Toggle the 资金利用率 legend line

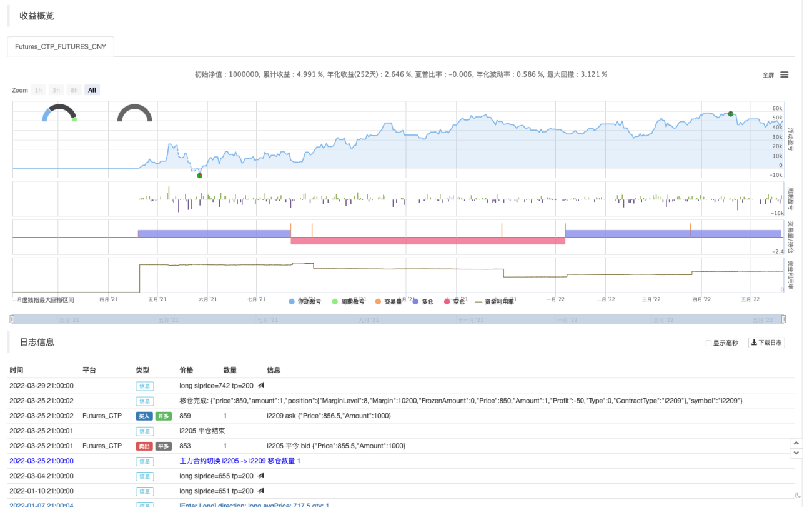(x=495, y=301)
